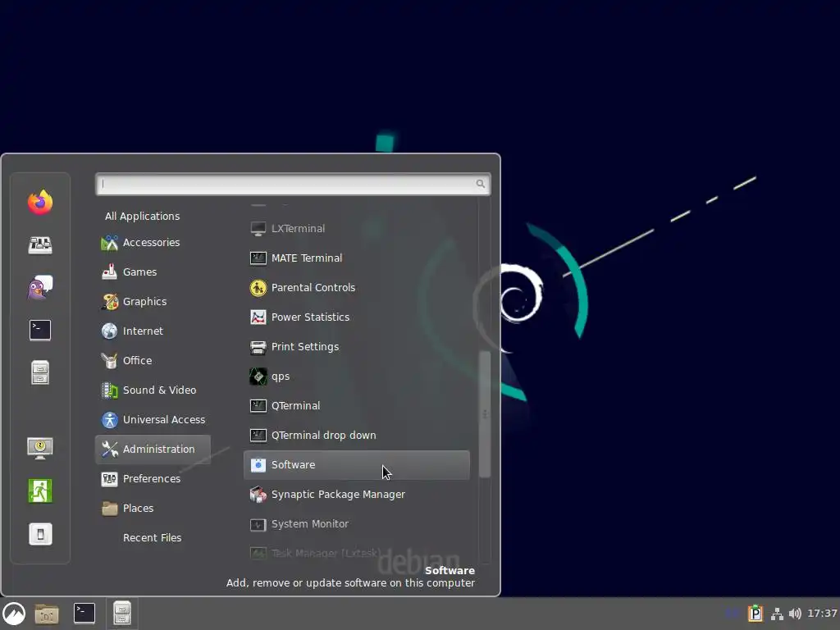Click the Sound & Video film icon
Viewport: 840px width, 630px height.
[109, 390]
